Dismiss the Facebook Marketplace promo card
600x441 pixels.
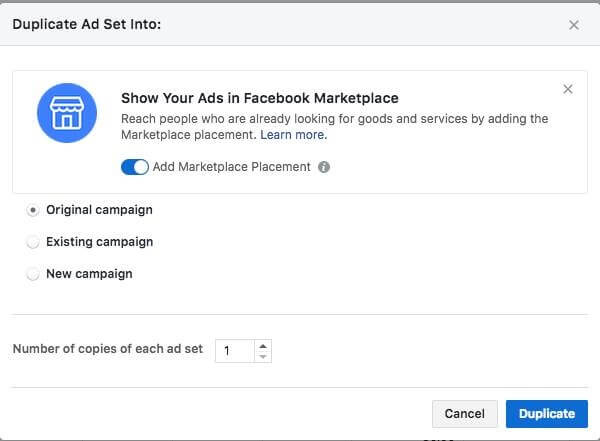coord(568,89)
